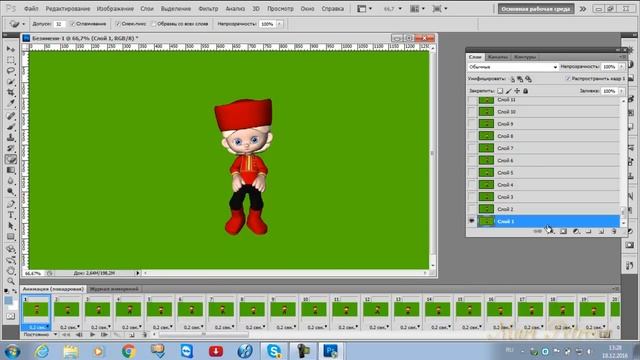The image size is (640, 360).
Task: Click animation panel horizontal scrollbar
Action: [x=203, y=335]
